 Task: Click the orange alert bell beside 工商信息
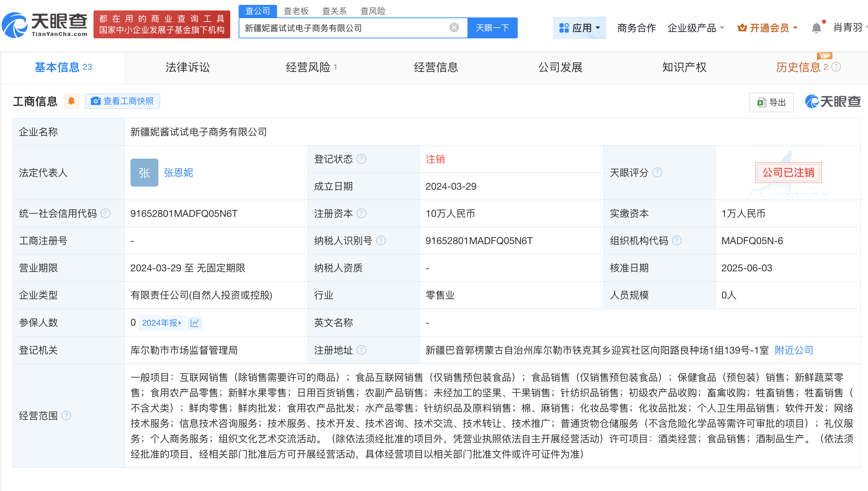point(72,101)
